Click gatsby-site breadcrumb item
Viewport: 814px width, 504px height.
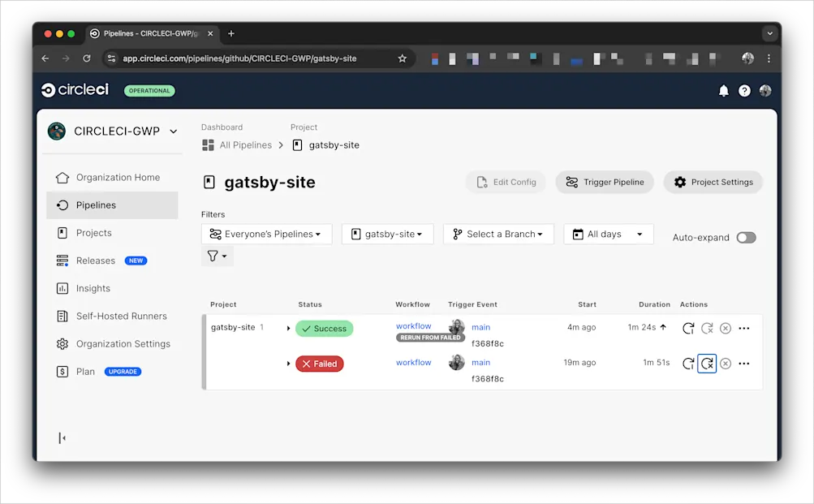pyautogui.click(x=334, y=145)
